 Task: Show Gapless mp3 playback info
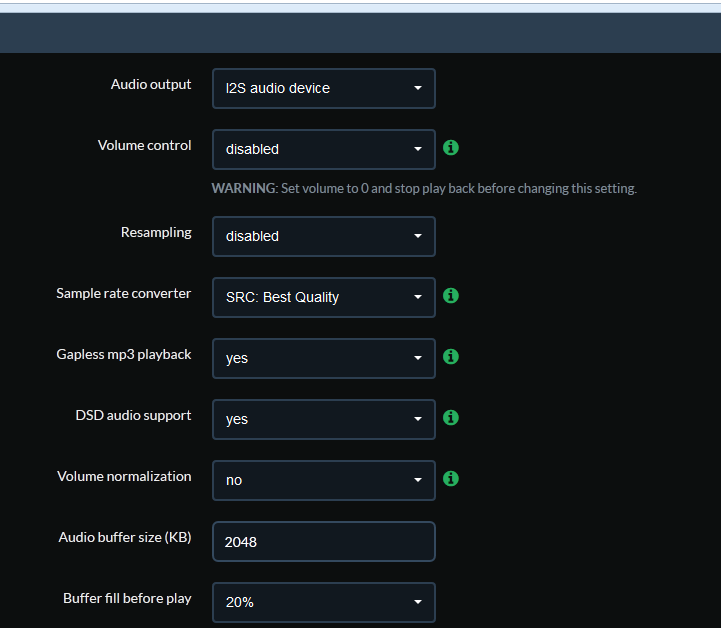click(451, 356)
